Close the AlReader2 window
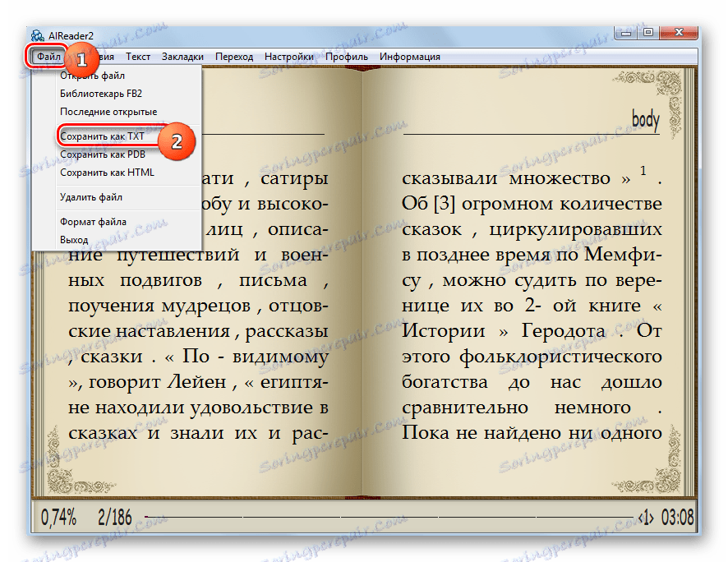 tap(679, 33)
